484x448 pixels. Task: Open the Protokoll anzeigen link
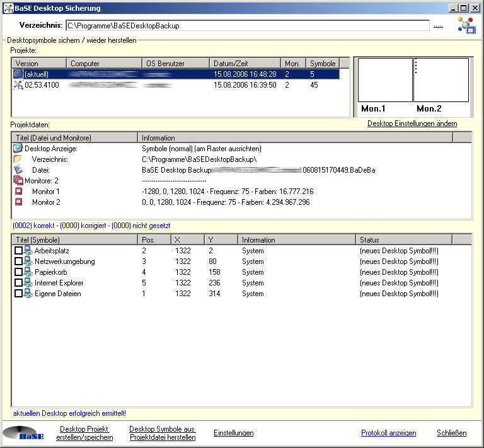pos(388,433)
